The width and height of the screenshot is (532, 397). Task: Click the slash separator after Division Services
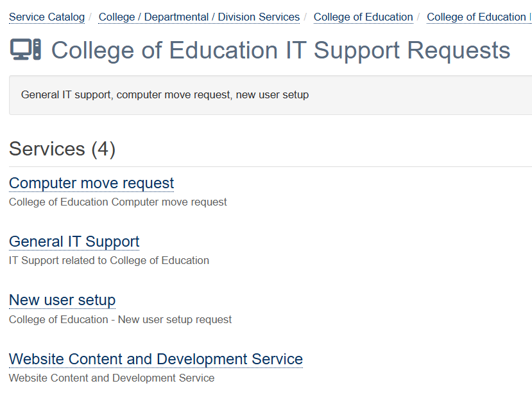[305, 16]
